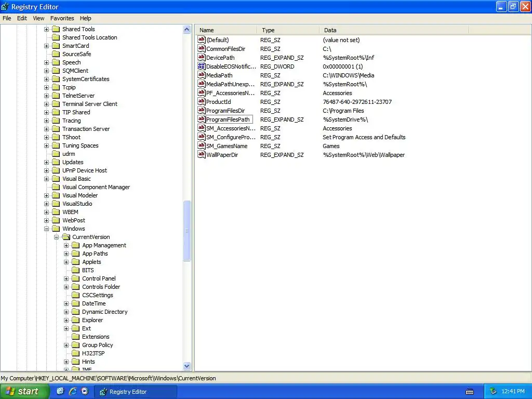Open the Favorites menu
Image resolution: width=532 pixels, height=399 pixels.
click(x=62, y=18)
